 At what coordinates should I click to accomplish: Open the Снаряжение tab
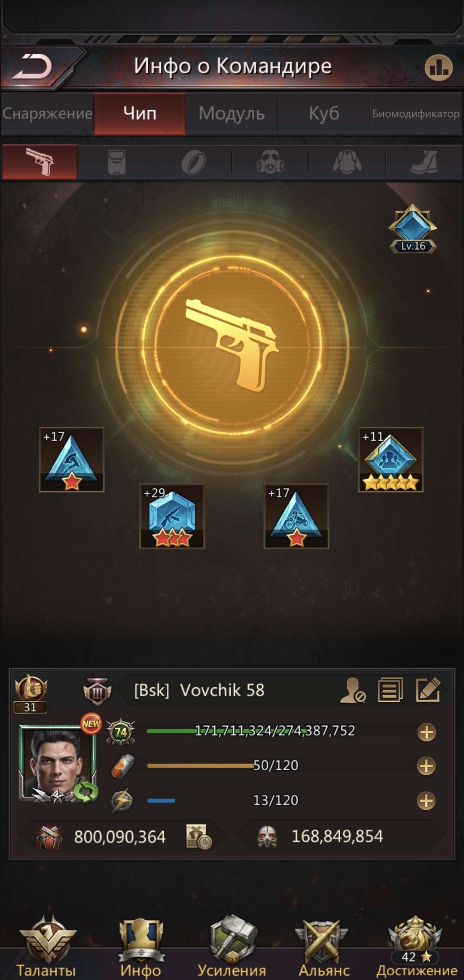pyautogui.click(x=47, y=114)
